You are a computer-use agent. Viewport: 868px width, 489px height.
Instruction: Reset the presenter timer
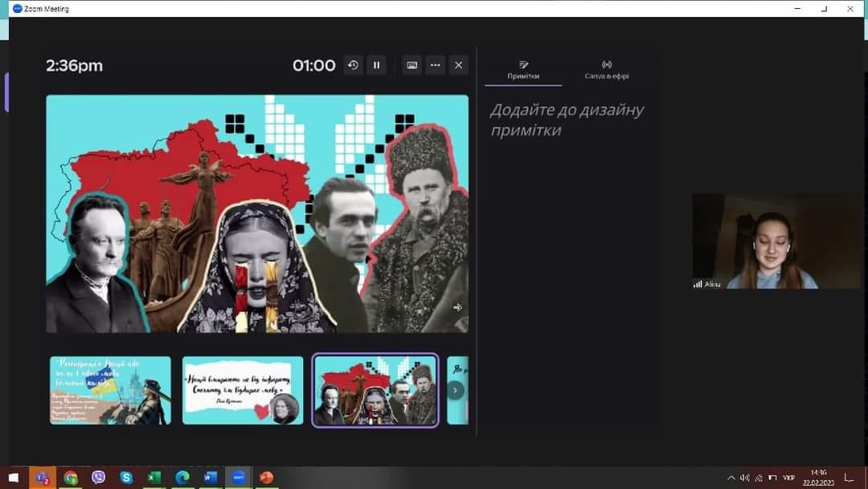[353, 65]
